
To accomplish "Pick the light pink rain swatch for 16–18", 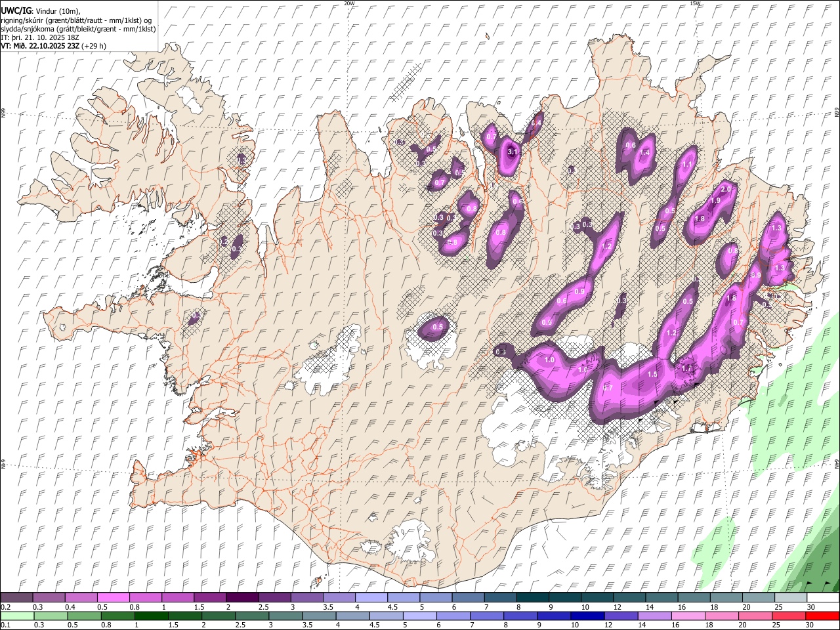I will tap(688, 616).
